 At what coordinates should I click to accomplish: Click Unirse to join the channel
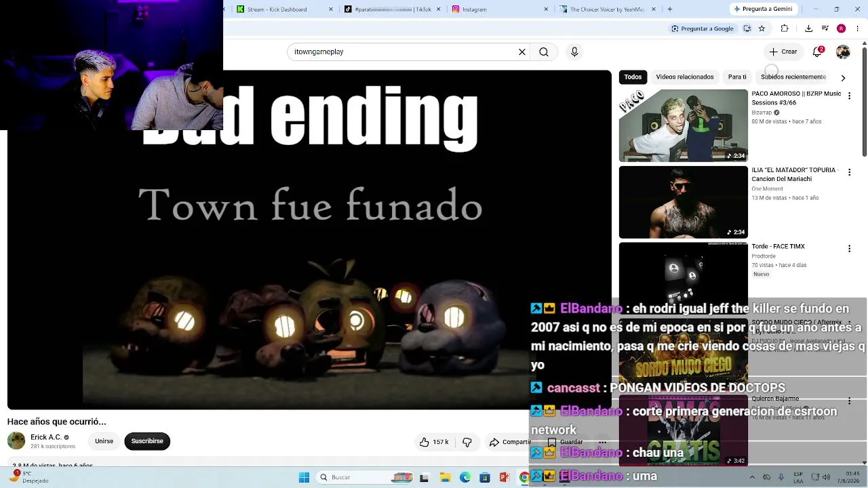[x=104, y=441]
